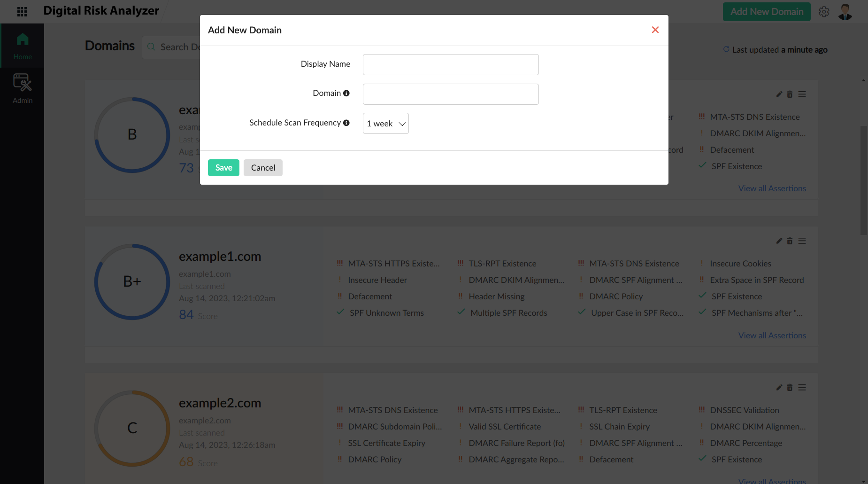Click Add New Domain header button
868x484 pixels.
pyautogui.click(x=767, y=12)
